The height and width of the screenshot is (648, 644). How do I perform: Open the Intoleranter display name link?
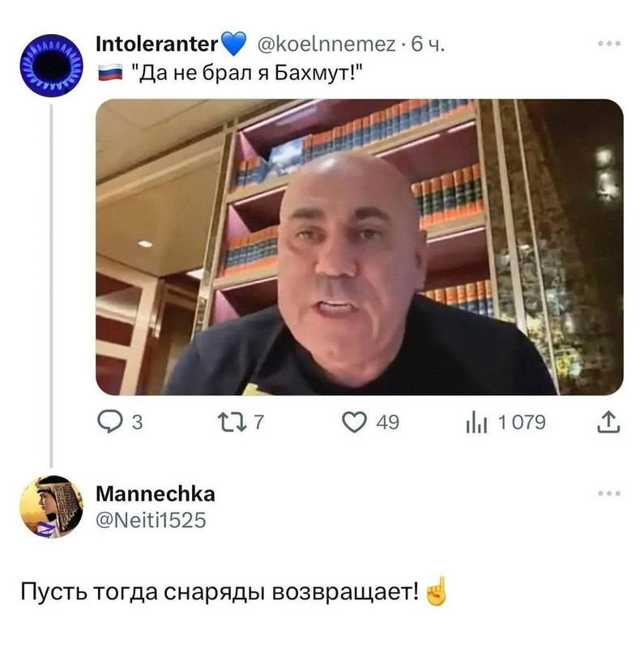[157, 44]
